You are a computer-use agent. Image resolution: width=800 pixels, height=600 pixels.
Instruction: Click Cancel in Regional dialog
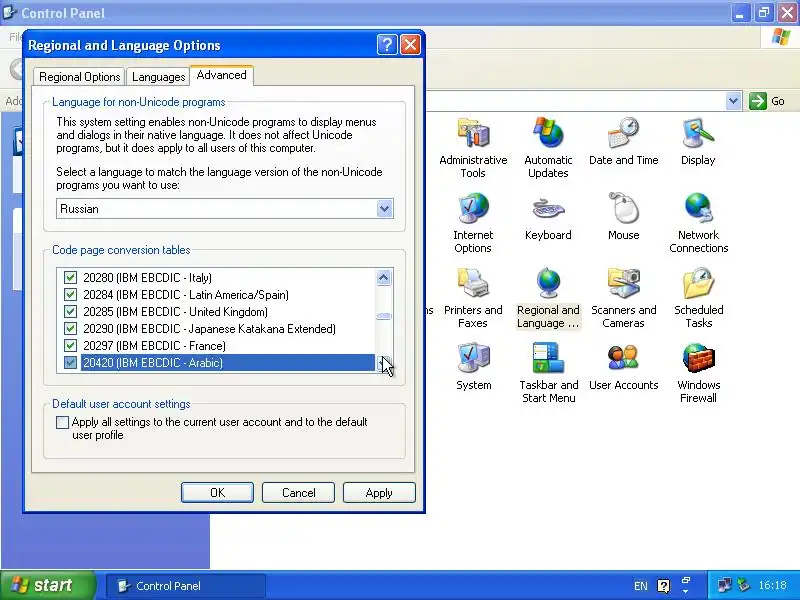298,492
